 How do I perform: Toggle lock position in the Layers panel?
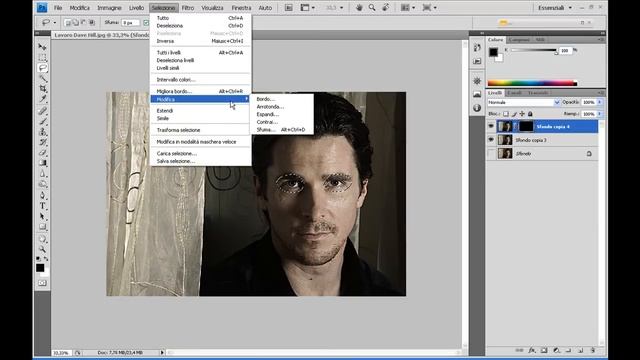[x=522, y=114]
